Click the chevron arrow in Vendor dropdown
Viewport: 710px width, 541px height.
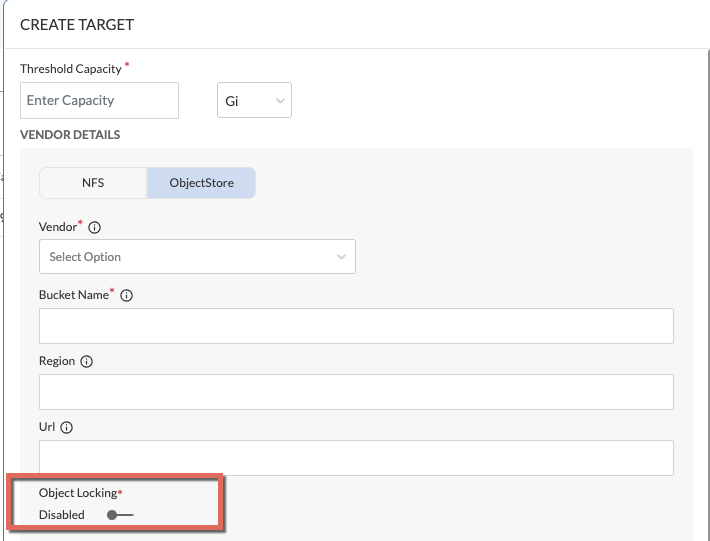pos(341,257)
